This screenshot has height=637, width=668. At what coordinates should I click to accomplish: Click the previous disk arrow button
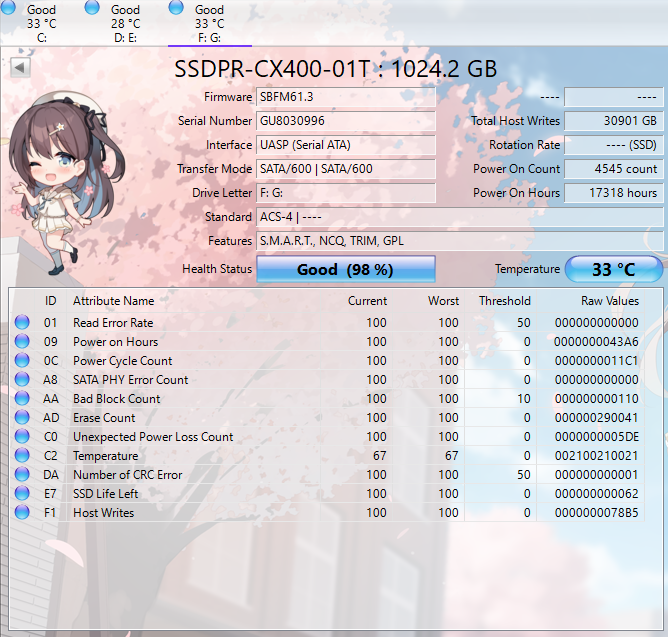[20, 67]
